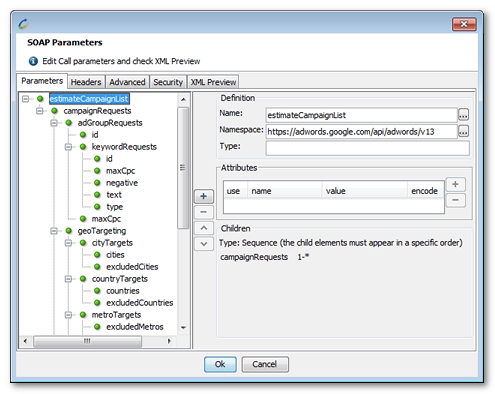This screenshot has height=394, width=495.
Task: Move element down with the down-arrow button
Action: (x=204, y=244)
